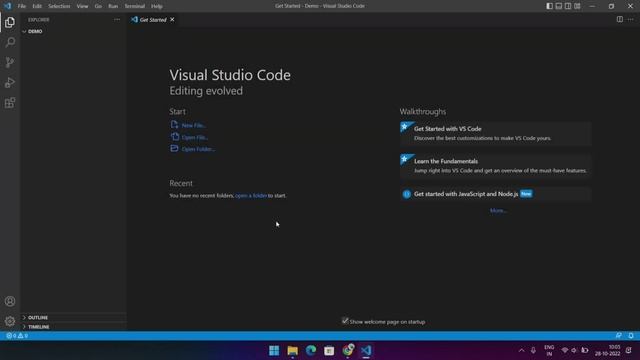Toggle primary side bar layout icon

click(x=549, y=6)
